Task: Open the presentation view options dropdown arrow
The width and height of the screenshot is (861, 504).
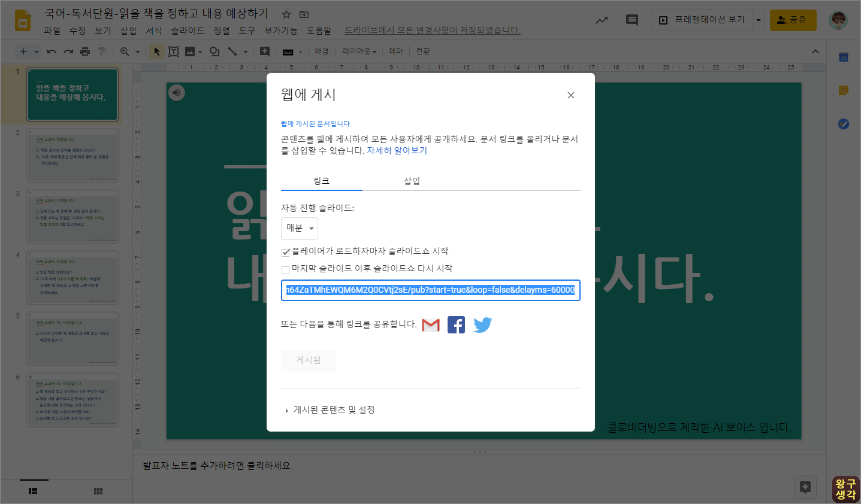Action: [x=759, y=20]
